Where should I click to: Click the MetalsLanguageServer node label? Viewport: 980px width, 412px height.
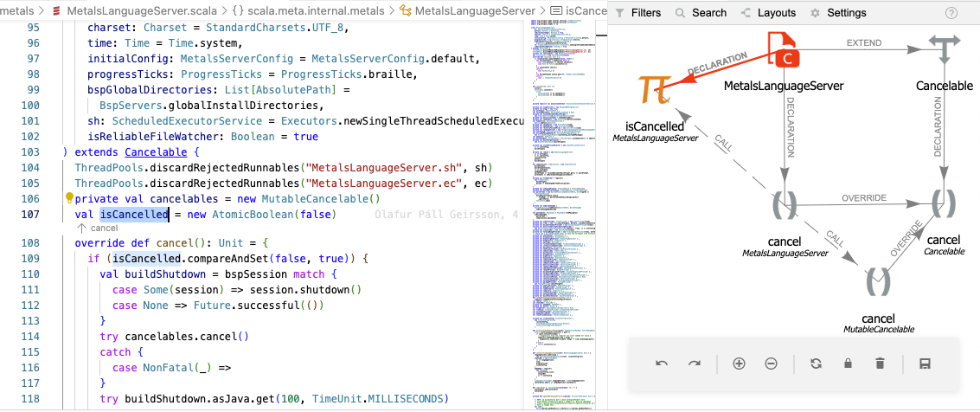point(784,85)
